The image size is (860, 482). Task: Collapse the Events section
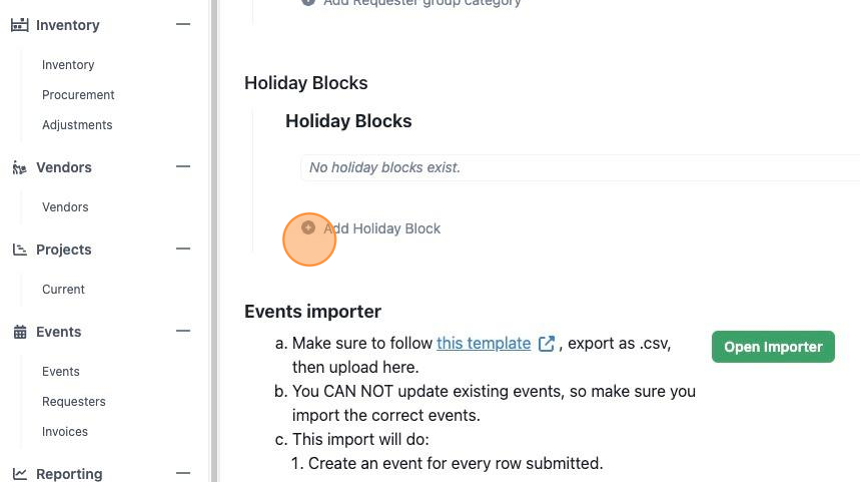click(183, 331)
